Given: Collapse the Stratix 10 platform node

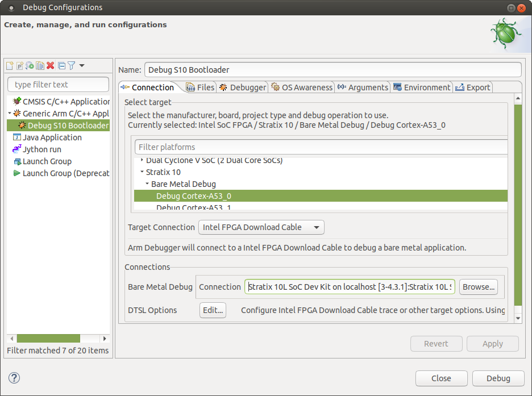Looking at the screenshot, I should click(142, 172).
